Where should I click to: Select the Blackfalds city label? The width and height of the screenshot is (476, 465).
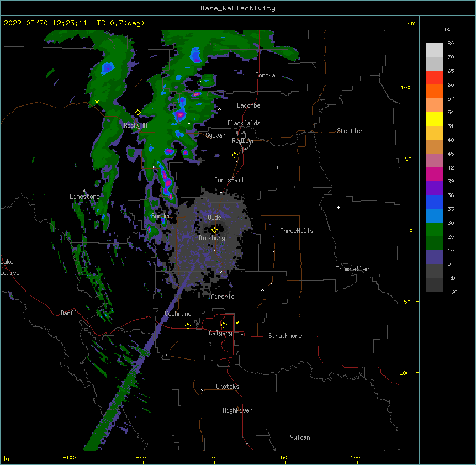(244, 123)
